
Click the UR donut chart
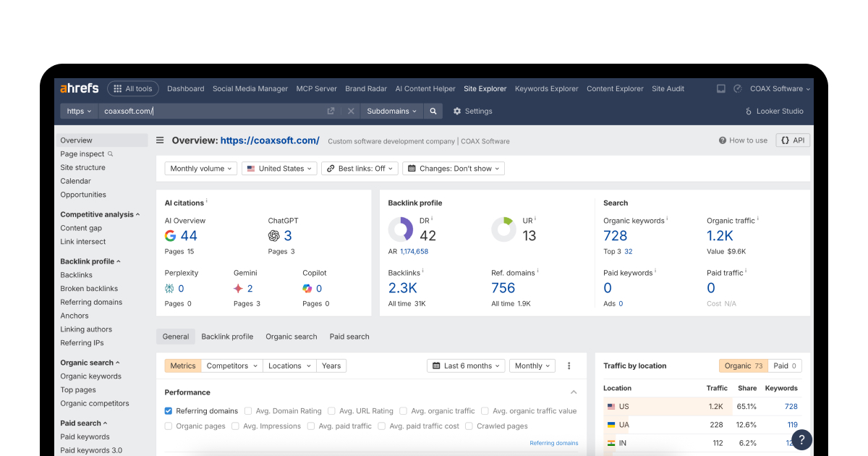coord(504,229)
